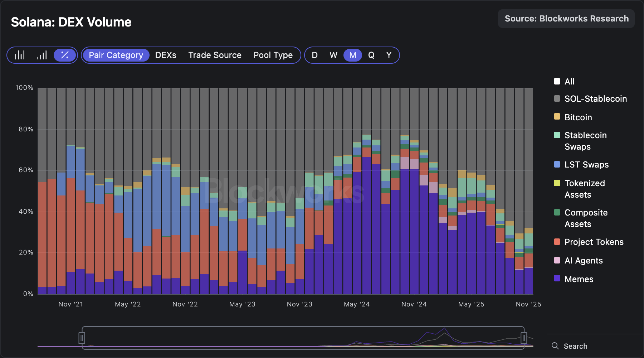Screen dimensions: 644x358
Task: Choose the weekly (W) interval
Action: point(333,55)
